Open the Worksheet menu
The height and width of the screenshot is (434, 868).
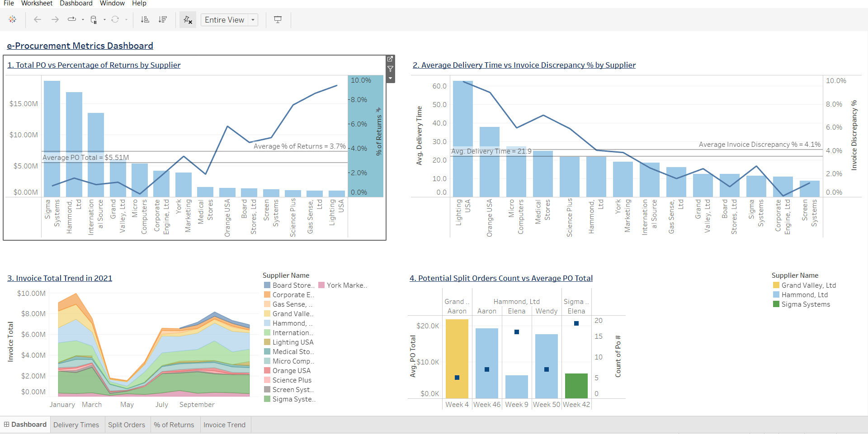click(37, 3)
